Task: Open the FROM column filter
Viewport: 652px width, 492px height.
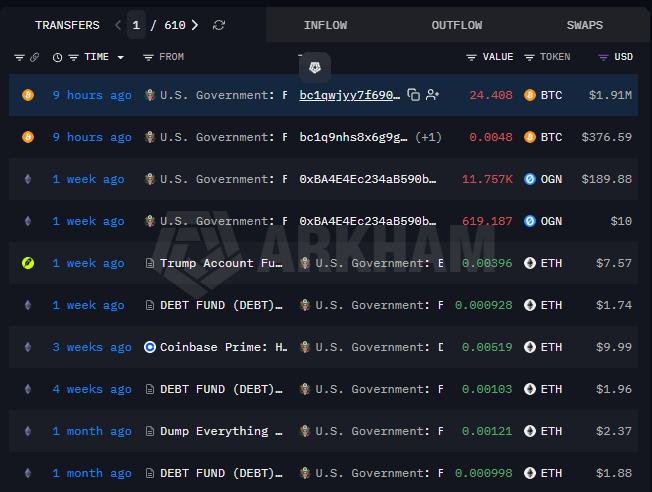Action: 148,57
